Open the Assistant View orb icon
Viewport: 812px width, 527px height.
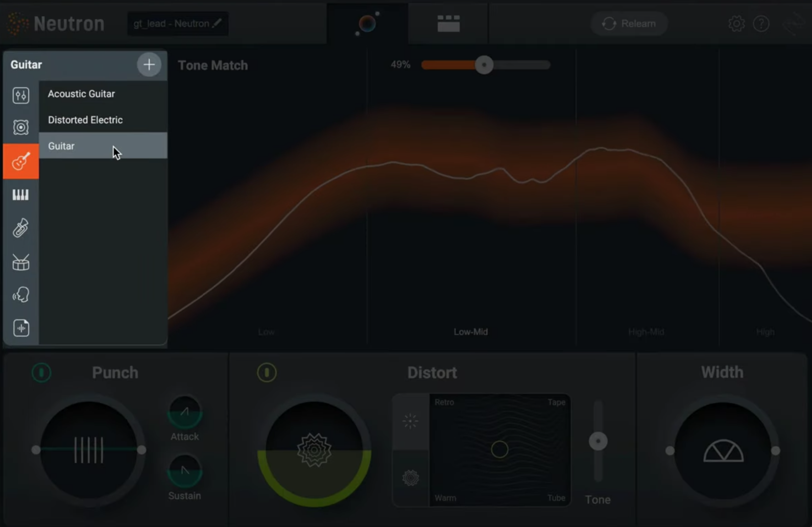coord(367,23)
